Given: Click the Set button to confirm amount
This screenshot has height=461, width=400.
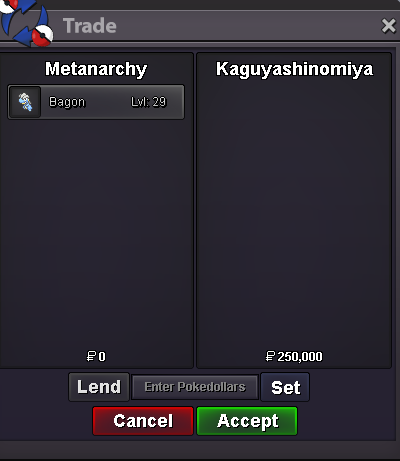Looking at the screenshot, I should pyautogui.click(x=285, y=387).
